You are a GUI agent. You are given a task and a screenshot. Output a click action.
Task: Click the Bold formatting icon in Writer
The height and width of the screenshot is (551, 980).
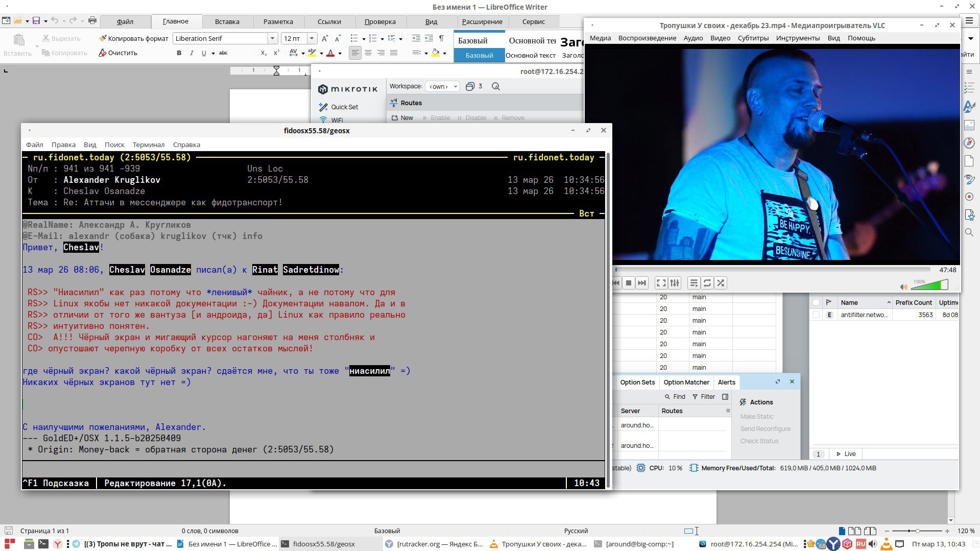coord(179,53)
